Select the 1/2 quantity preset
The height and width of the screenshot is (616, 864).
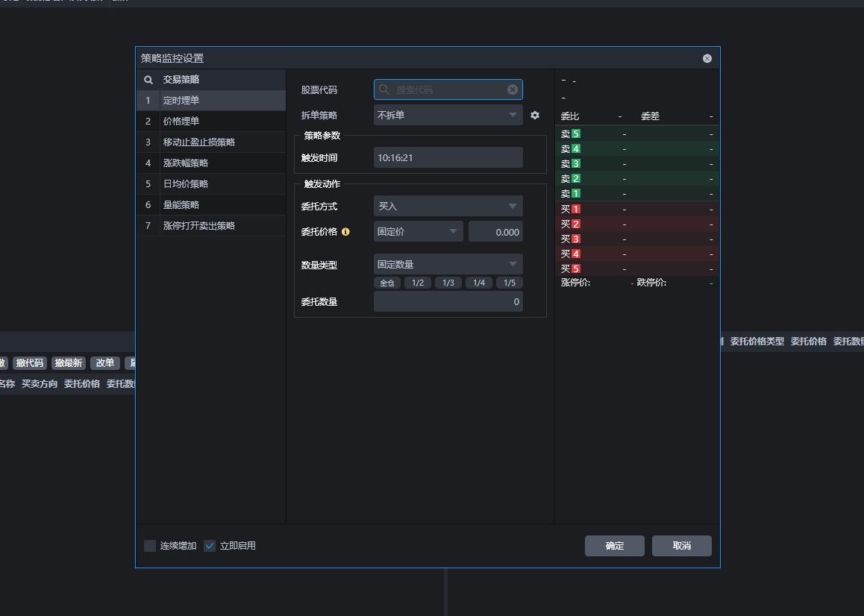418,283
